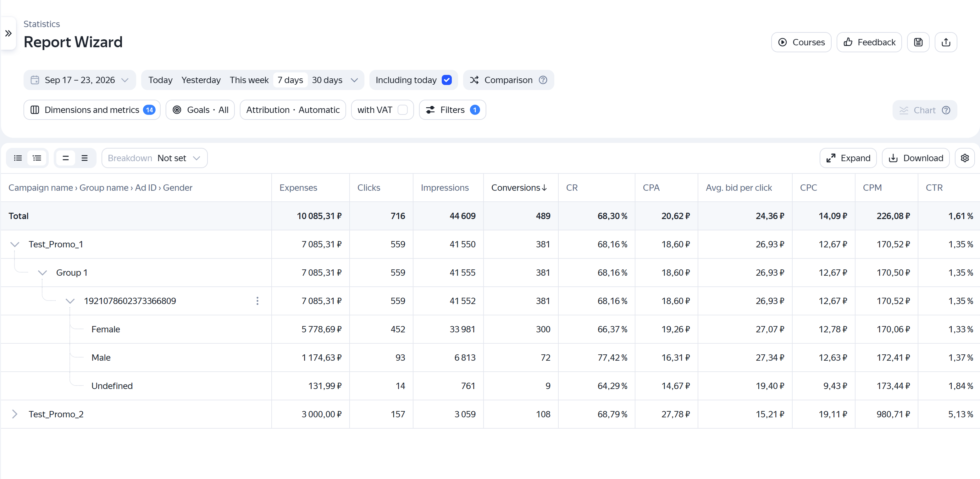Click the share/export icon
The width and height of the screenshot is (980, 479).
(x=946, y=42)
